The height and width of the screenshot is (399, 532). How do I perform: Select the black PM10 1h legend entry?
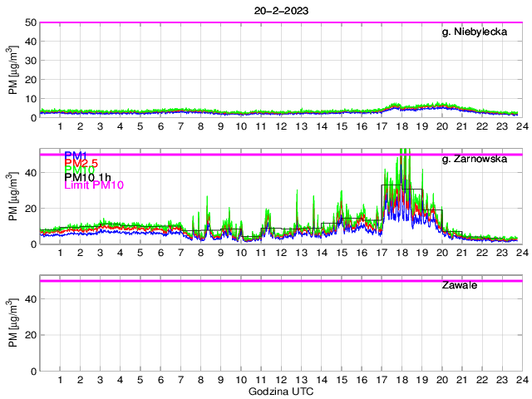pyautogui.click(x=87, y=178)
